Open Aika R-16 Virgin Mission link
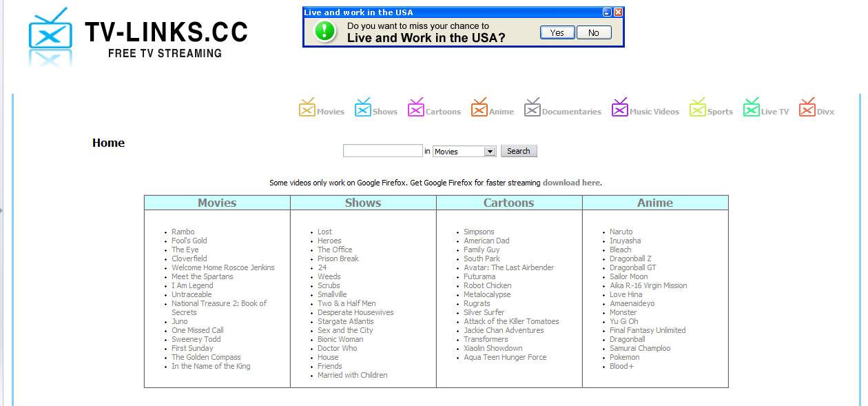Screen dimensions: 868x406 [648, 285]
